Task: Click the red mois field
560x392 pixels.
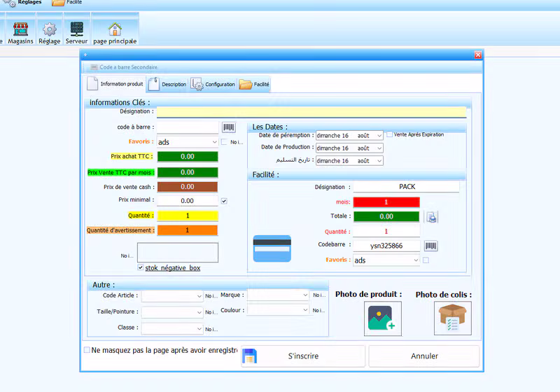Action: [x=386, y=202]
